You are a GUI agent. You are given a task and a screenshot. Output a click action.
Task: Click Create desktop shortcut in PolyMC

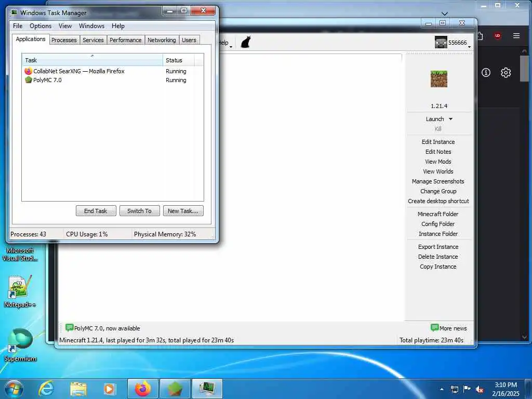point(438,201)
